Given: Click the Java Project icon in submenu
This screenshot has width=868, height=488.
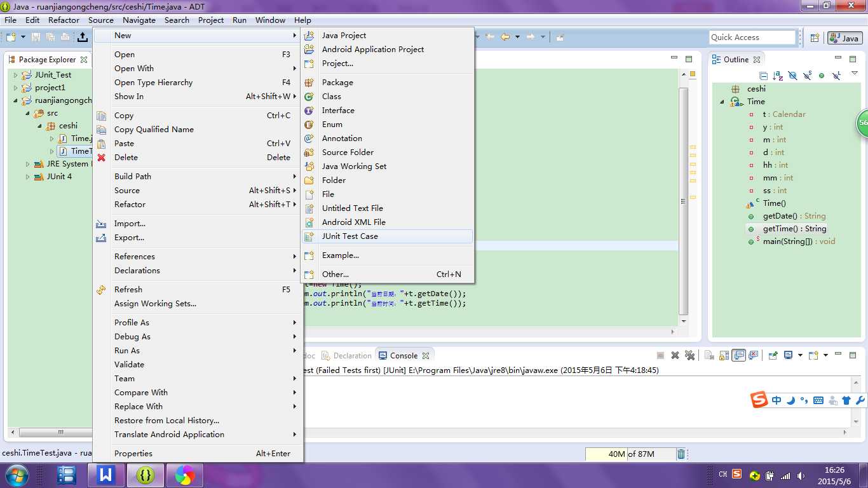Looking at the screenshot, I should [309, 36].
